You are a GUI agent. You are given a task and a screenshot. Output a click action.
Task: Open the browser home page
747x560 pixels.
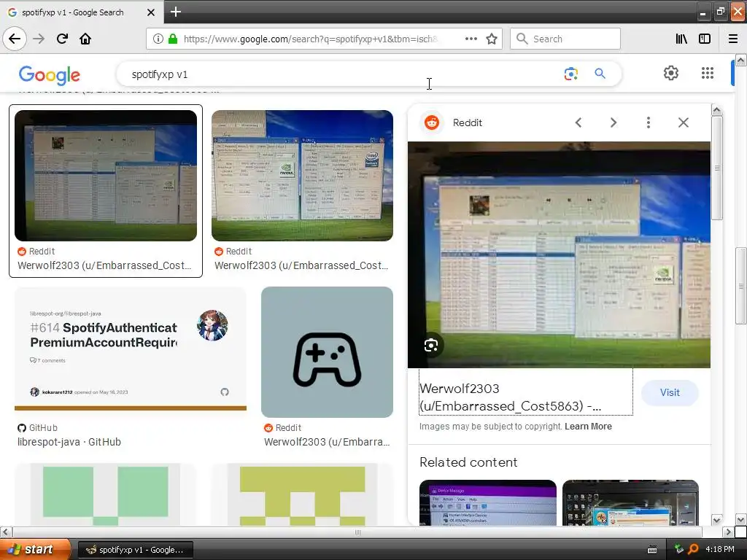coord(85,39)
